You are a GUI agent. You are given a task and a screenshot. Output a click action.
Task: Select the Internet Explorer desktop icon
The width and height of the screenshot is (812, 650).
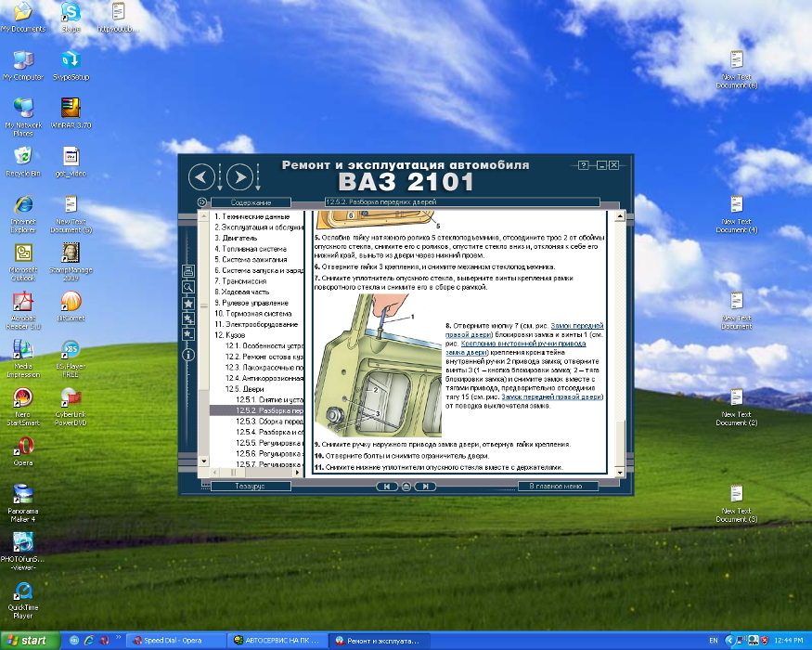(23, 214)
